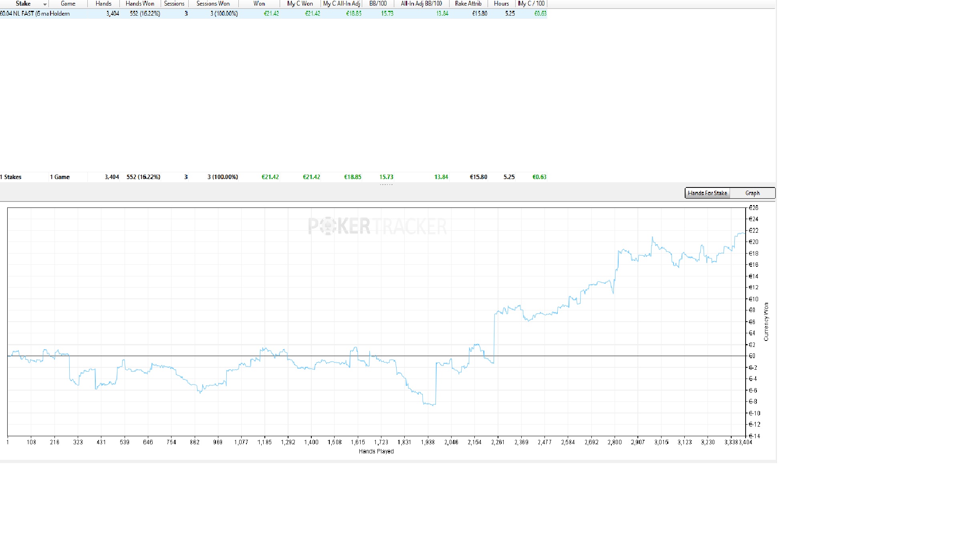
Task: Sort by the BB/100 column header
Action: point(378,4)
